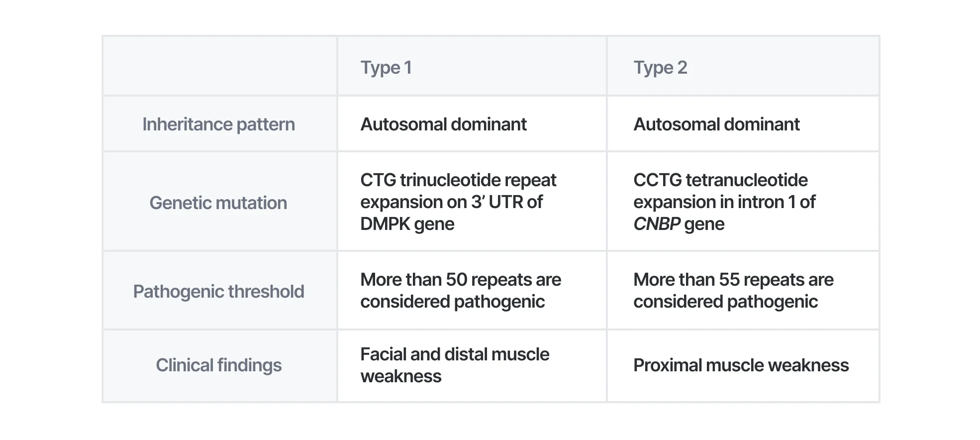Click the Type 2 column header
Screen dimensions: 980x440
pos(660,67)
